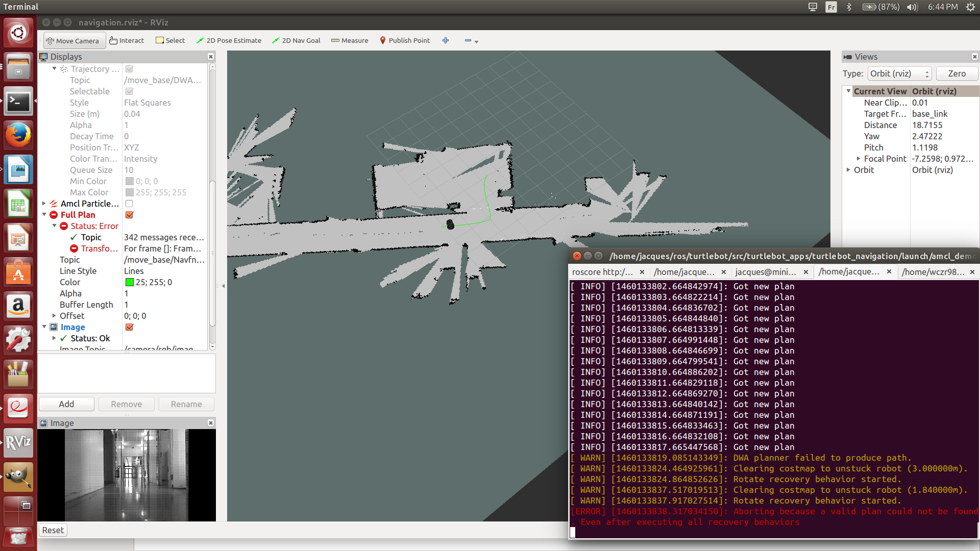Collapse the Image display tree
This screenshot has height=551, width=980.
tap(44, 327)
